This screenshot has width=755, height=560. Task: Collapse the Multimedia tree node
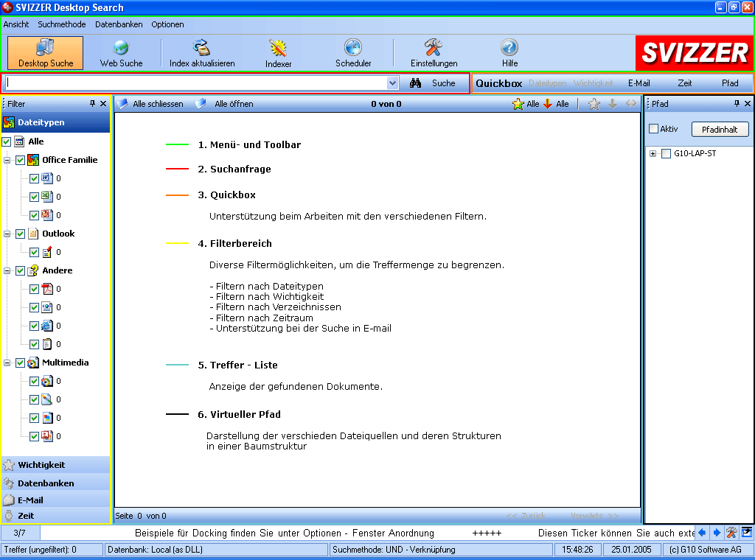(7, 363)
